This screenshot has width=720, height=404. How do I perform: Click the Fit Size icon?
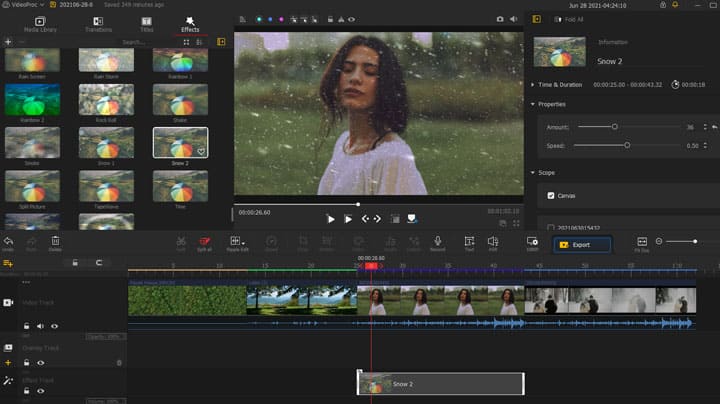[642, 241]
